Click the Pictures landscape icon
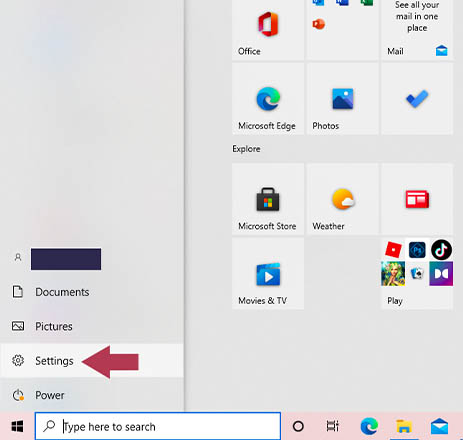This screenshot has width=463, height=440. 18,326
